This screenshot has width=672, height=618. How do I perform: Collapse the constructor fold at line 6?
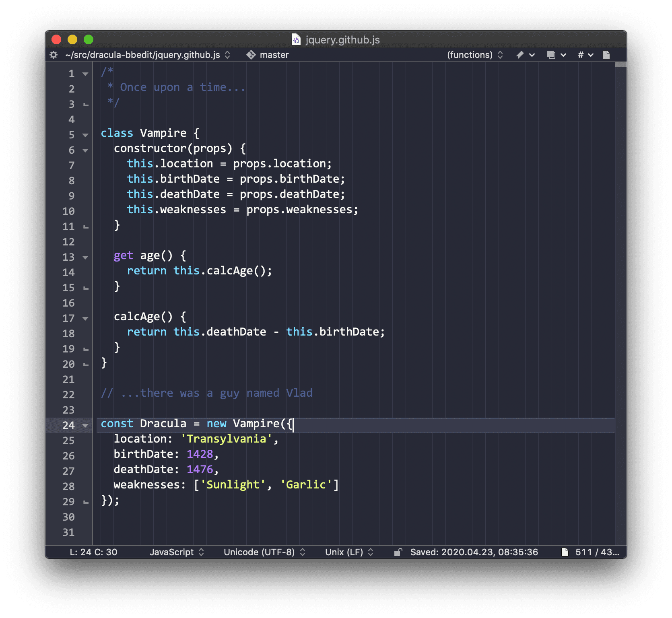(x=85, y=150)
